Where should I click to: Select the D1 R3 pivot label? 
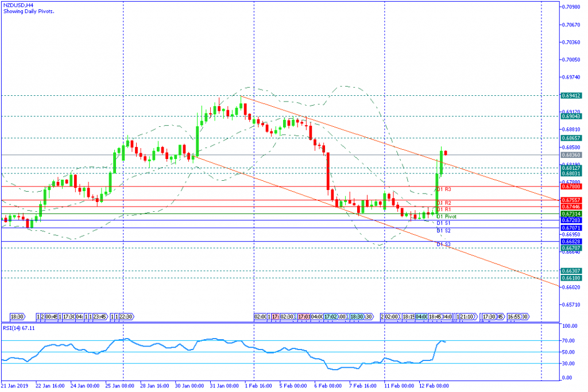(x=444, y=189)
